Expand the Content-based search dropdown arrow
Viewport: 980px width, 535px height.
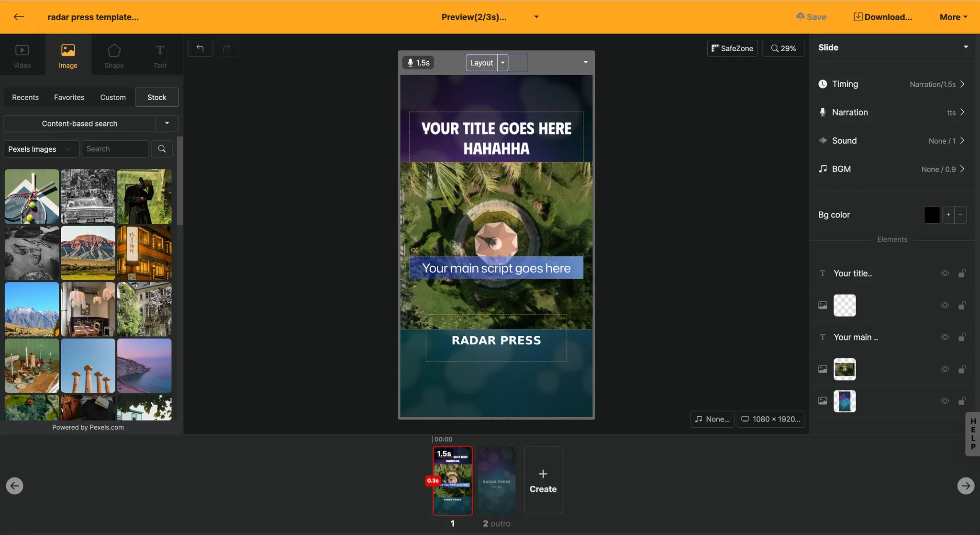pyautogui.click(x=167, y=124)
